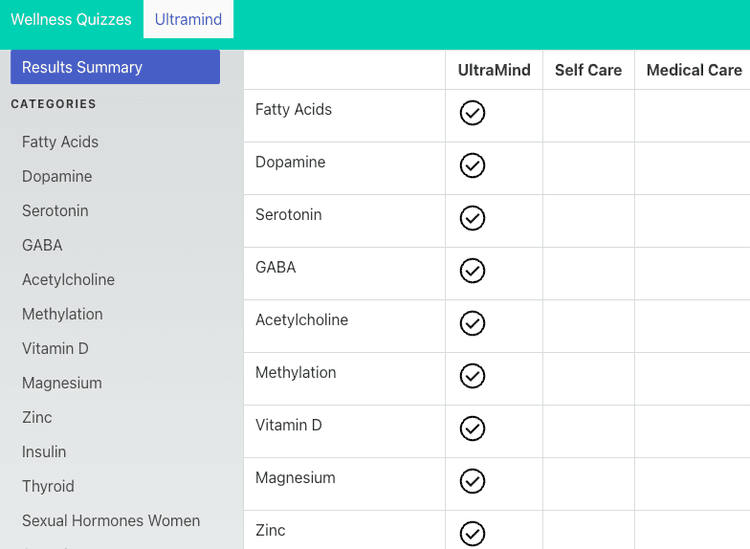Open Sexual Hormones Women category
The width and height of the screenshot is (750, 549).
click(111, 521)
